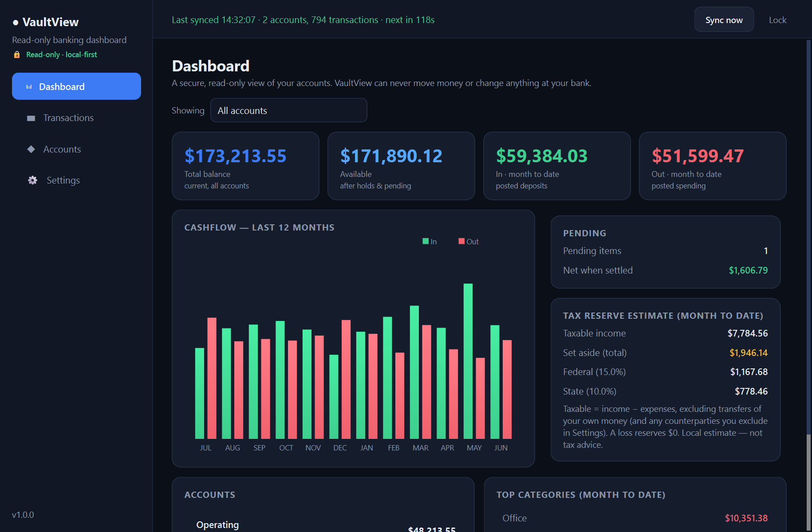Click the Accounts diamond icon
Image resolution: width=812 pixels, height=532 pixels.
31,149
